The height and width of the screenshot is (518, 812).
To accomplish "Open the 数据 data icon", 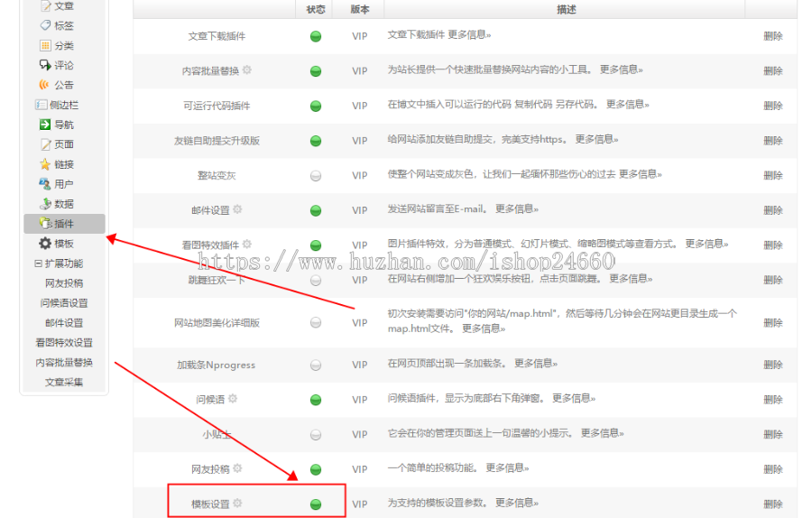I will (x=46, y=204).
